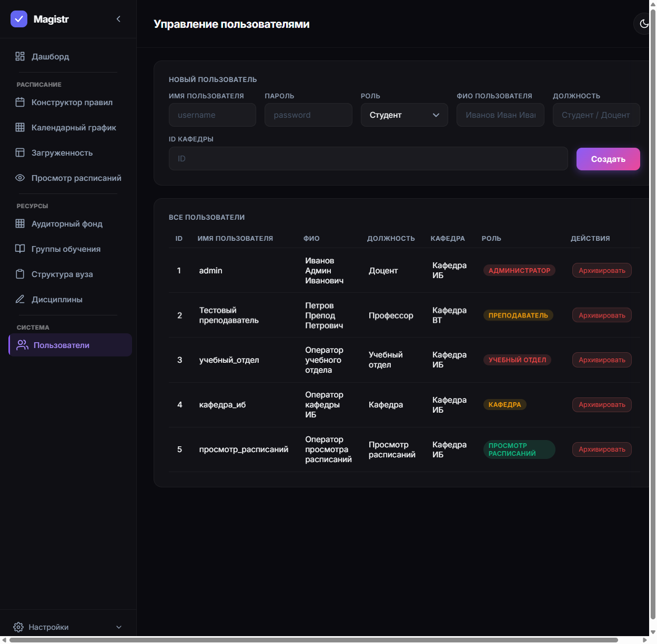657x644 pixels.
Task: Focus the Должность input field
Action: [x=597, y=115]
